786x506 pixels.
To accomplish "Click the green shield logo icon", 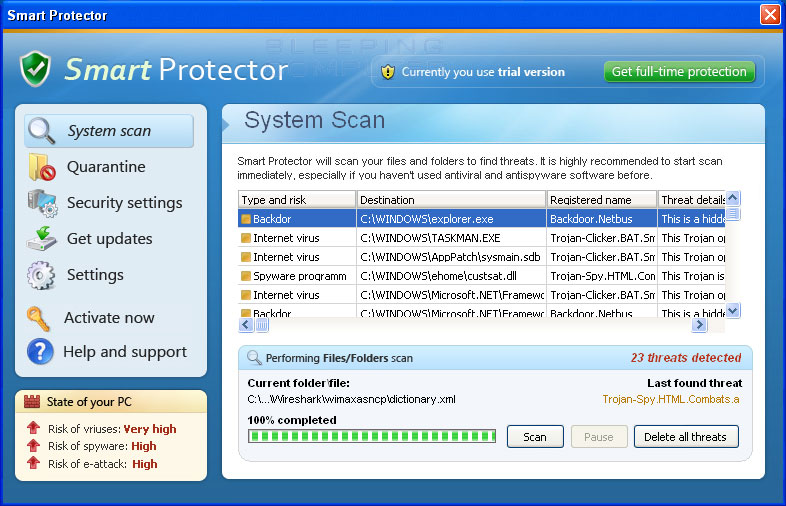I will [35, 69].
